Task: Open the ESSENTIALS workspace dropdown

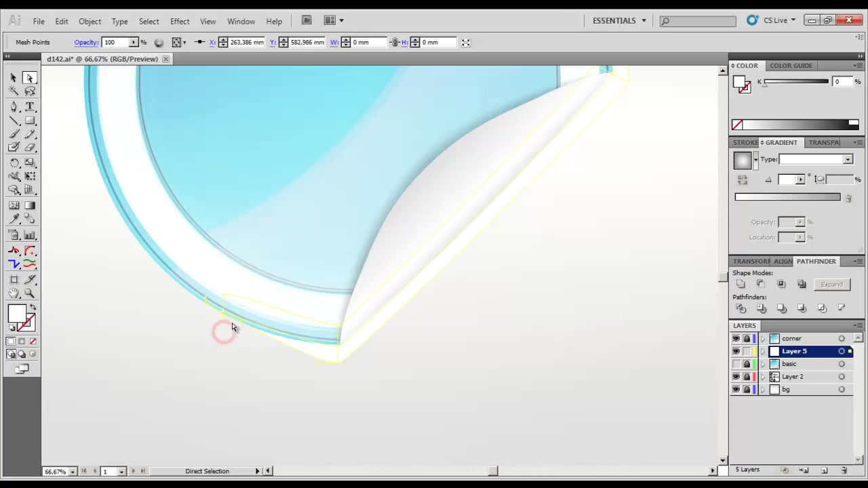Action: click(x=620, y=20)
